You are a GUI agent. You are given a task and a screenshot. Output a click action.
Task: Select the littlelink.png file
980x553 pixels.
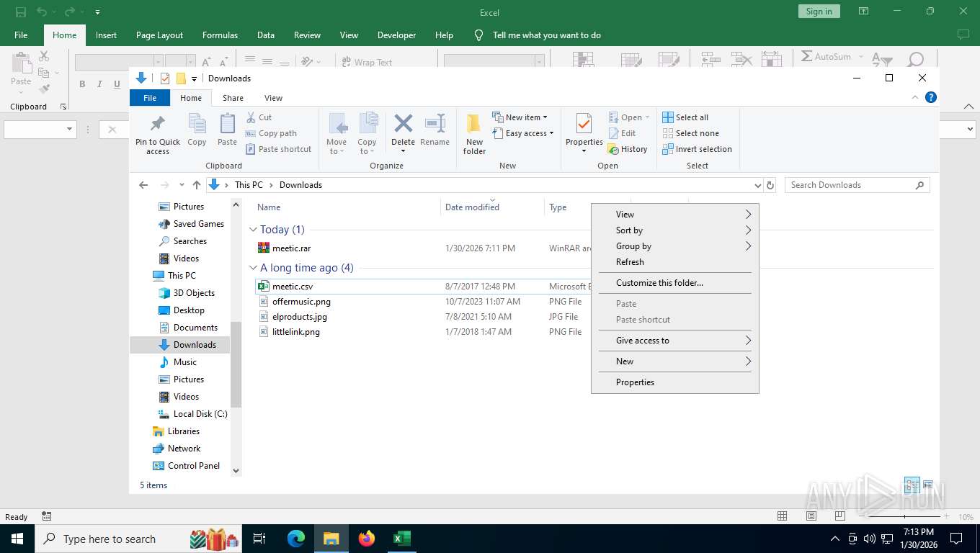[x=295, y=332]
